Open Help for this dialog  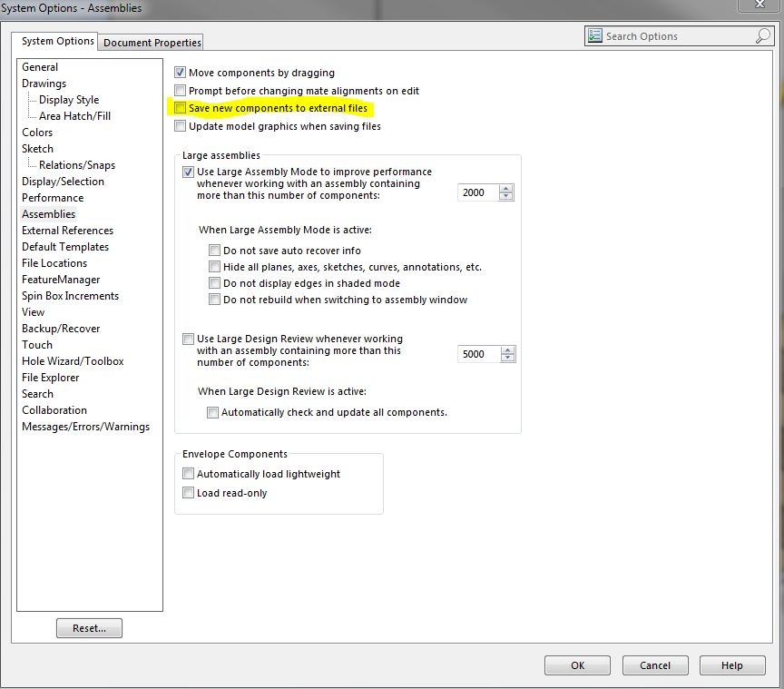(x=732, y=665)
